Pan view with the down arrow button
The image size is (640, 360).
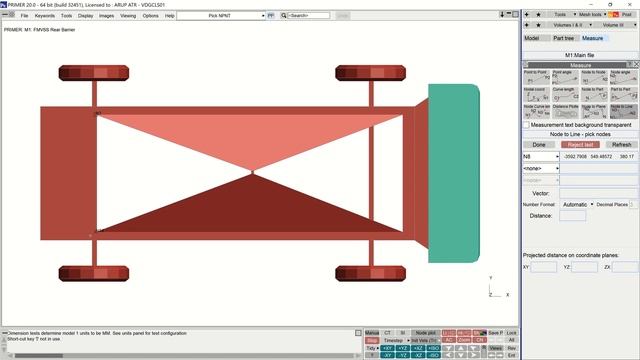point(461,355)
